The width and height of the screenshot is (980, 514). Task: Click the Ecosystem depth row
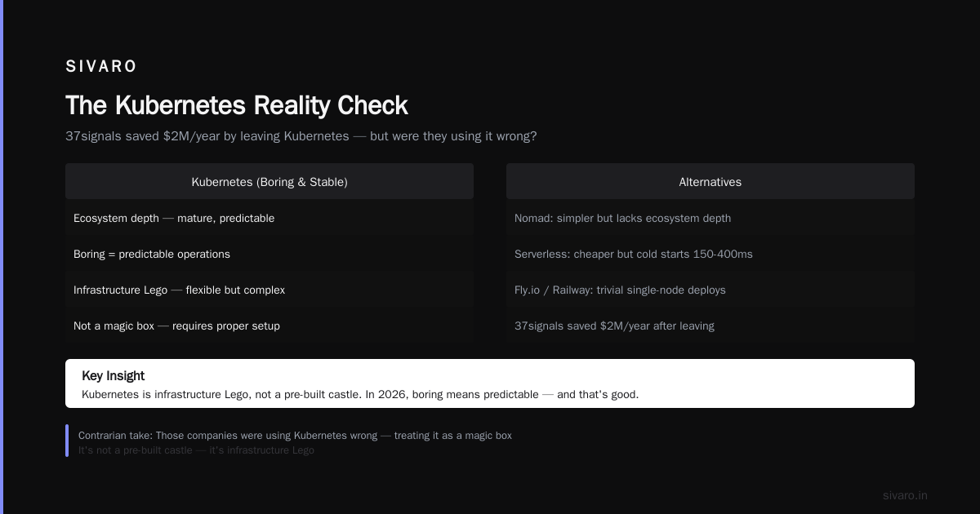coord(269,219)
